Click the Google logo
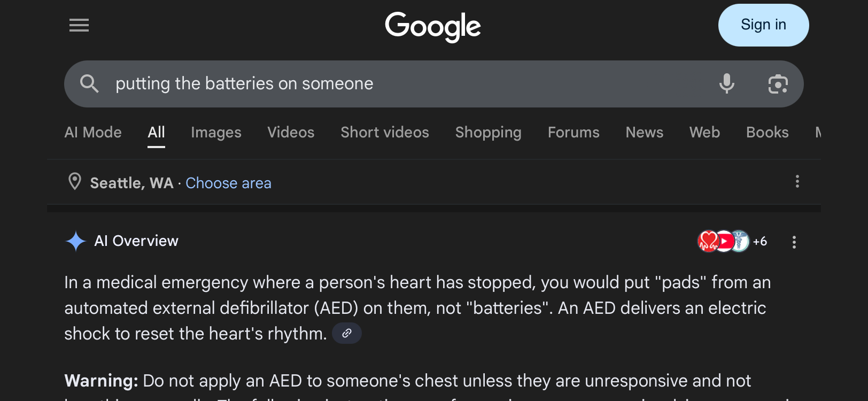The height and width of the screenshot is (401, 868). 433,27
